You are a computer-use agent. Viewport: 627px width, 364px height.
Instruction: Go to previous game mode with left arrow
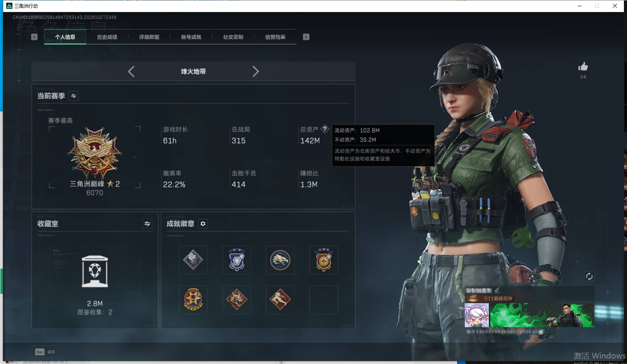(x=131, y=71)
